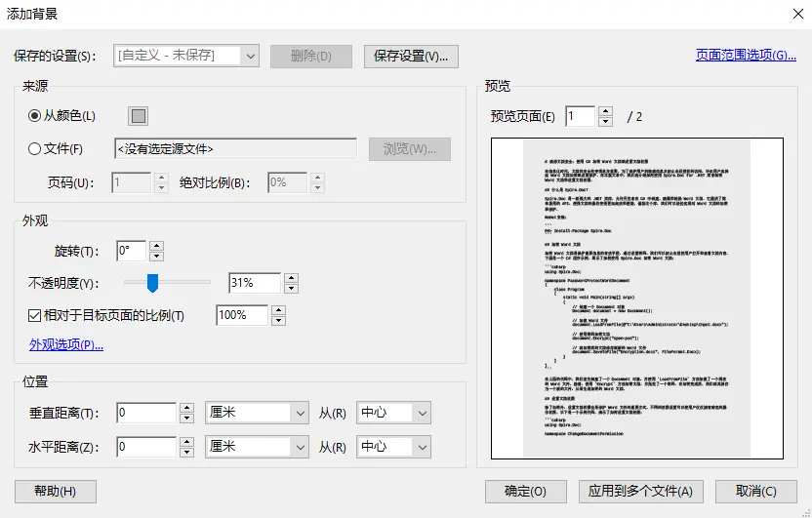This screenshot has width=812, height=518.
Task: Increase 水平距离 value with up arrow
Action: [x=186, y=442]
